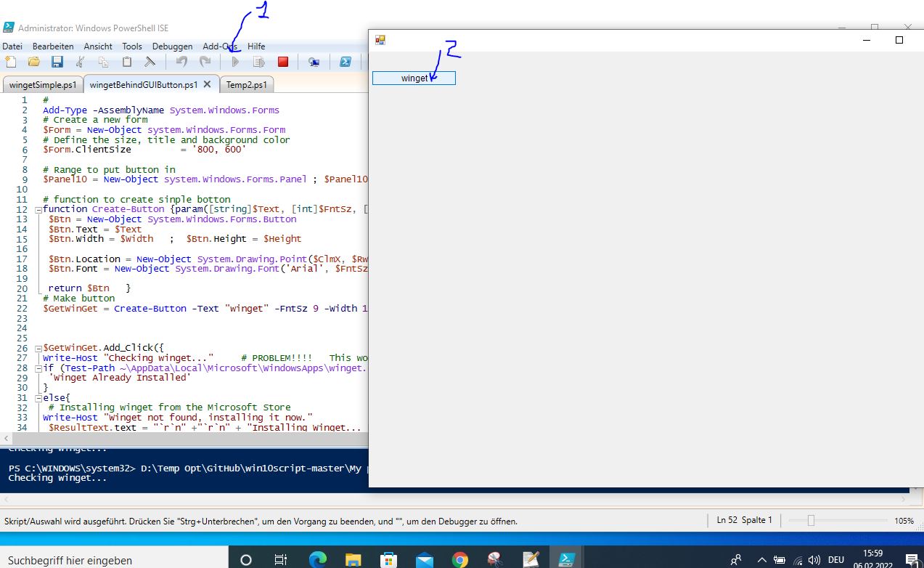
Task: Collapse the Add_Click script block at line 26
Action: pos(38,348)
